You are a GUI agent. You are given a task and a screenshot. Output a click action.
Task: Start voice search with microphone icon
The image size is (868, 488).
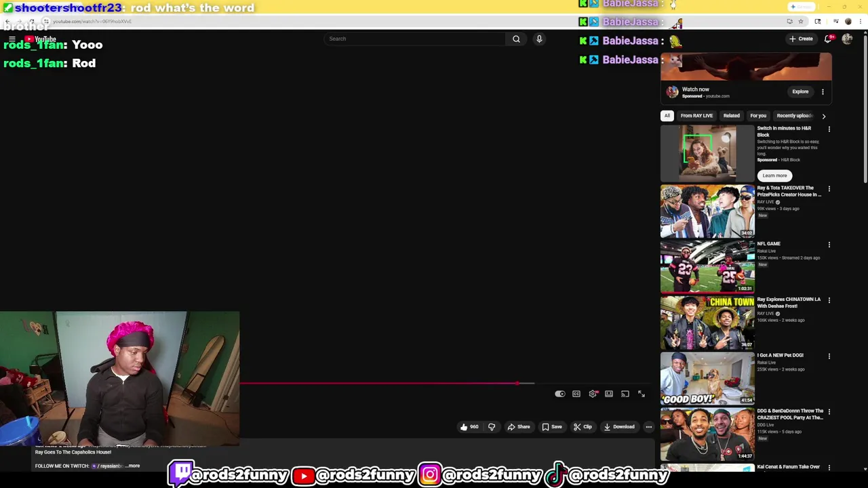point(539,39)
